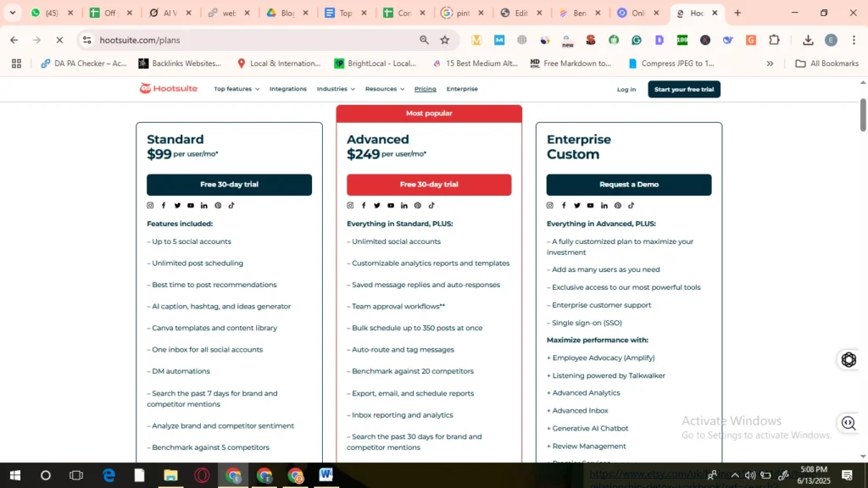Click the green 100 extension icon
Image resolution: width=868 pixels, height=488 pixels.
pyautogui.click(x=682, y=40)
